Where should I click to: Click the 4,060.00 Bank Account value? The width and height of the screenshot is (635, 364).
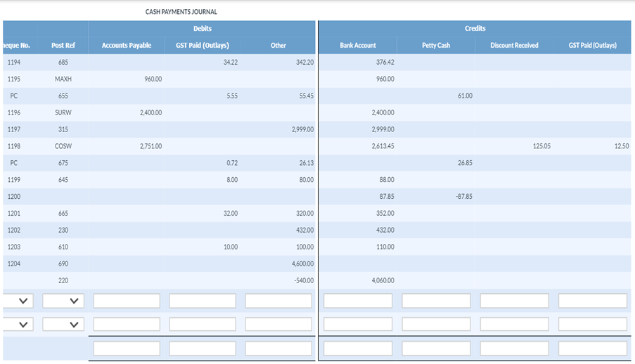pos(383,280)
